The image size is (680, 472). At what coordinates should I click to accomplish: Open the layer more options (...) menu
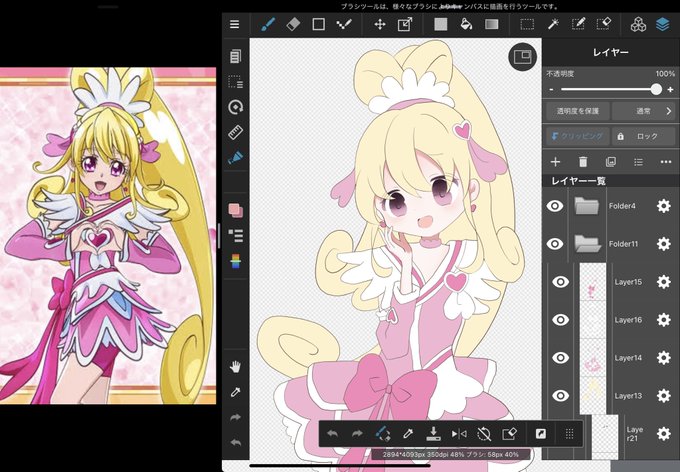pos(666,162)
